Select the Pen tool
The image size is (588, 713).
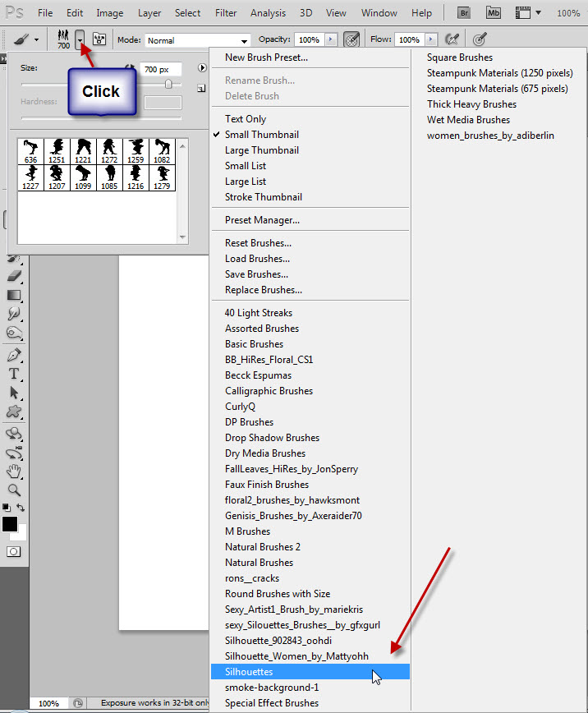pyautogui.click(x=14, y=355)
